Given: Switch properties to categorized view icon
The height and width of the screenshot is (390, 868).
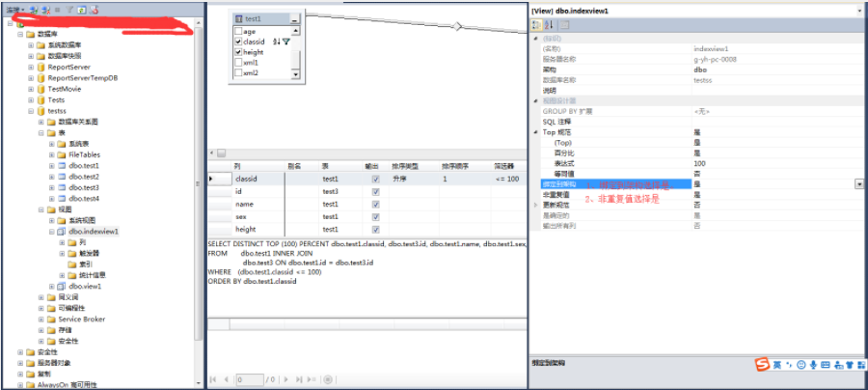Looking at the screenshot, I should (x=536, y=24).
